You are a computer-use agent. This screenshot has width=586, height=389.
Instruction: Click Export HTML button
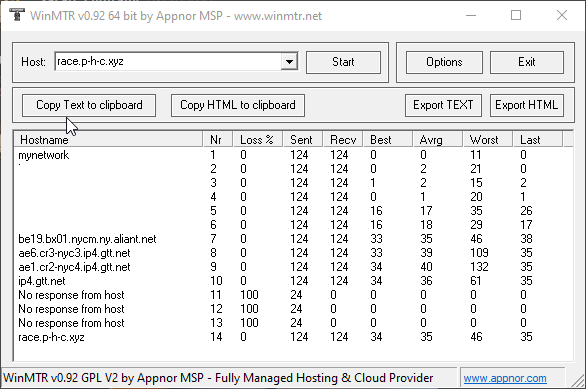pyautogui.click(x=527, y=105)
